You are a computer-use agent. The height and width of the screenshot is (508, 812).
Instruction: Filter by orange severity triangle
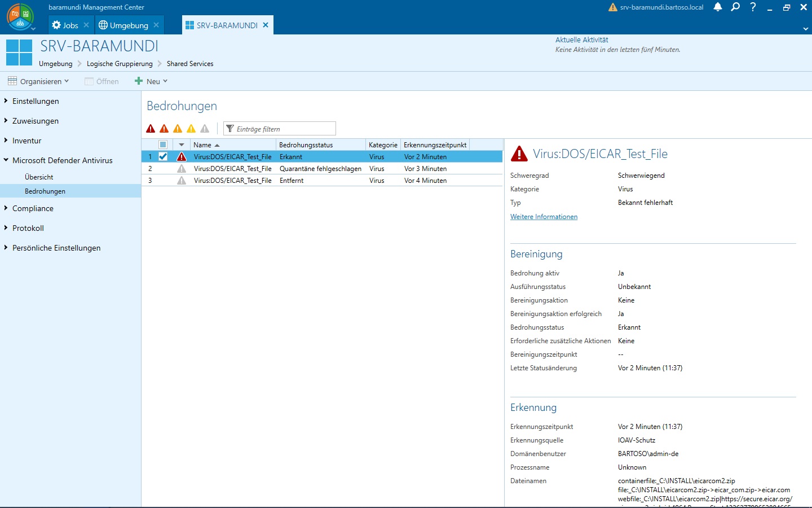tap(178, 129)
